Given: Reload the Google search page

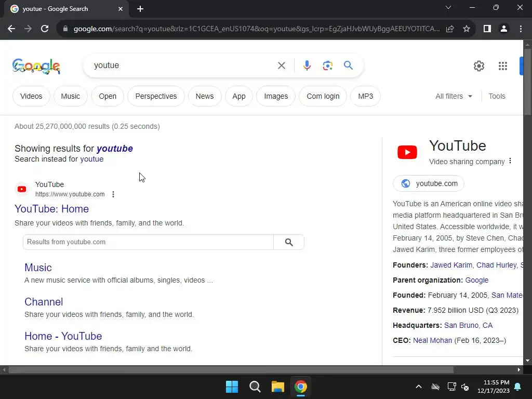Looking at the screenshot, I should pyautogui.click(x=45, y=29).
